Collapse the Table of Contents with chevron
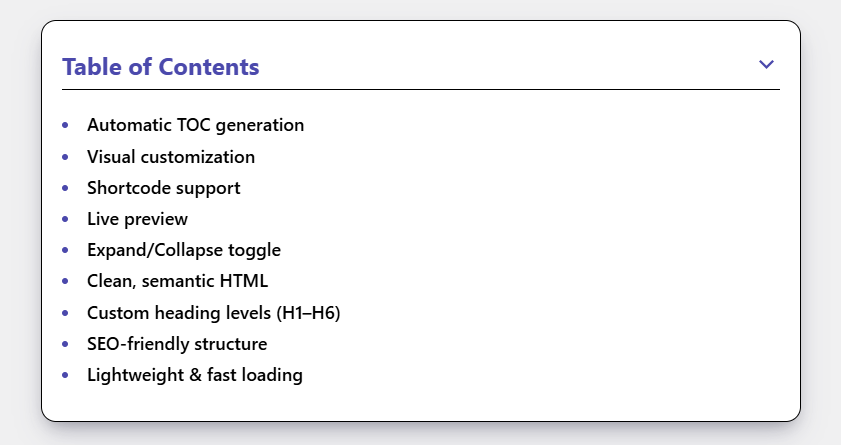This screenshot has height=445, width=841. pyautogui.click(x=766, y=64)
